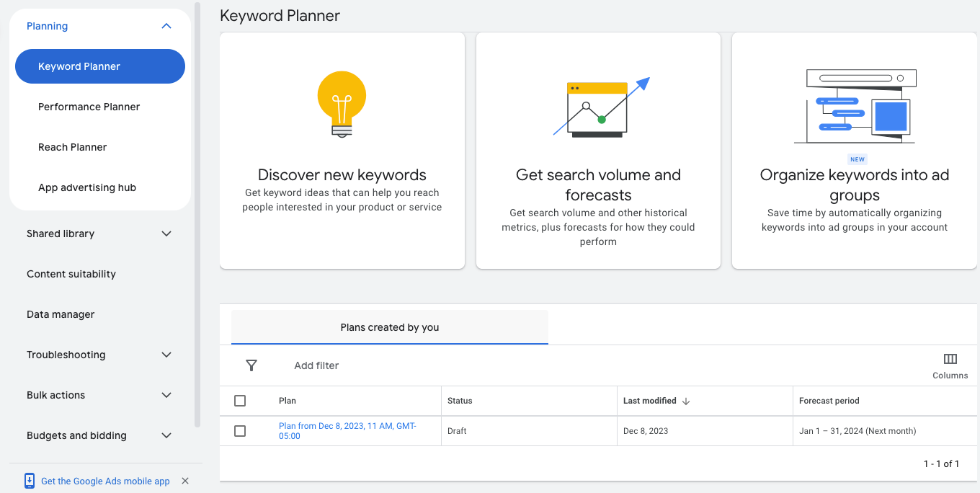Open the Plan from Dec 8, 2023 link
The image size is (980, 493).
[x=347, y=431]
